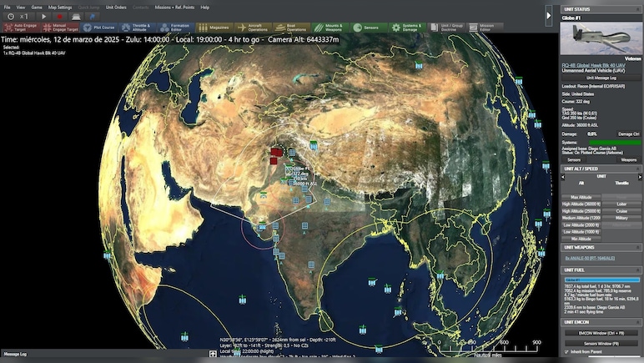The image size is (644, 363).
Task: Open Boat Operations
Action: coord(291,28)
